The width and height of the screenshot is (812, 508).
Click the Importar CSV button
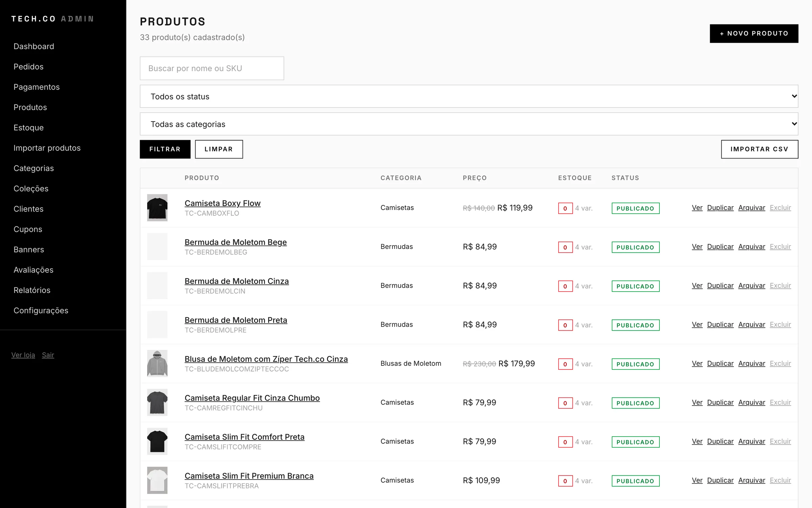click(760, 149)
